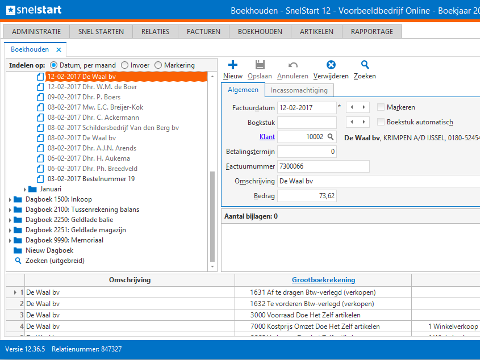Click the empty Boekstuk input field
Screen dimensions: 480x360
point(307,122)
